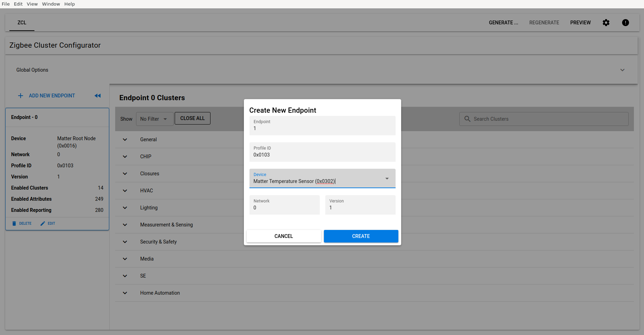Open the settings gear icon

[606, 23]
